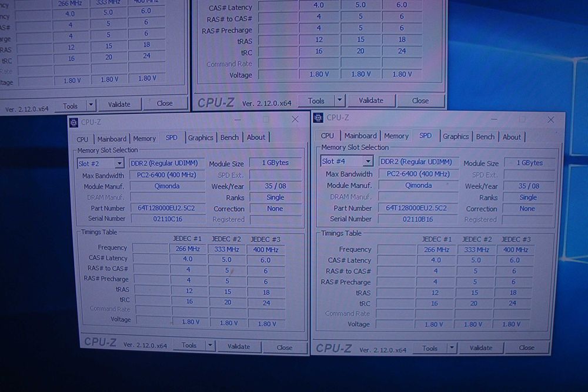This screenshot has height=392, width=588.
Task: Minimize the Slot #2 CPU-Z window
Action: pos(238,120)
